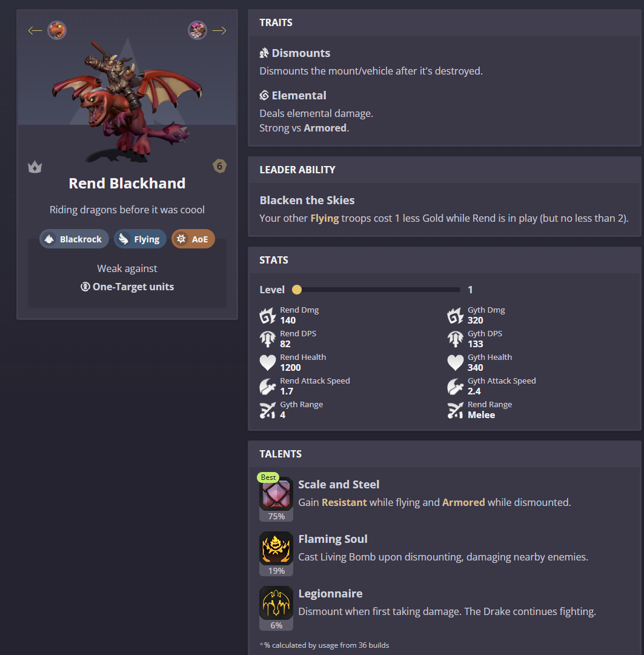644x655 pixels.
Task: Click the gold cost 6 badge
Action: [x=220, y=166]
